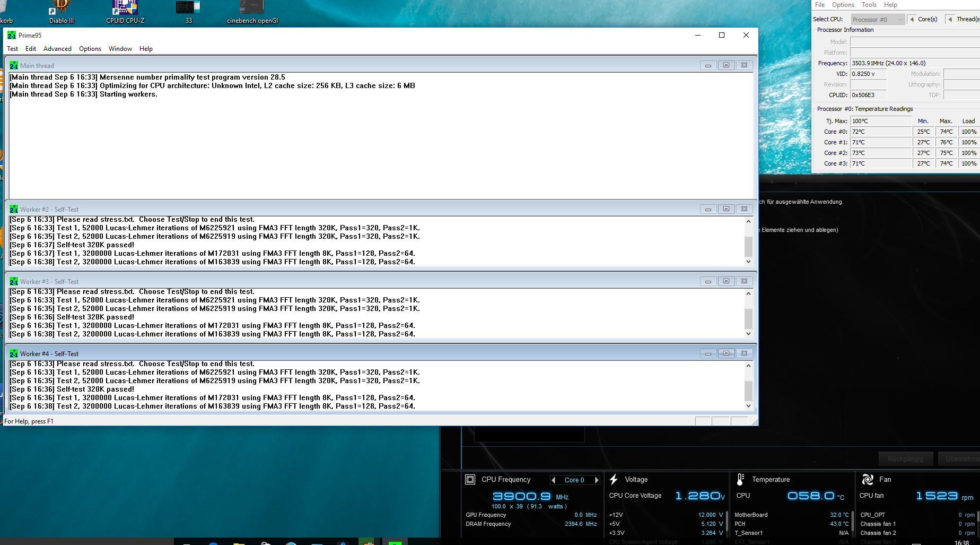The image size is (980, 545).
Task: Open the Prime95 Test menu
Action: (13, 49)
